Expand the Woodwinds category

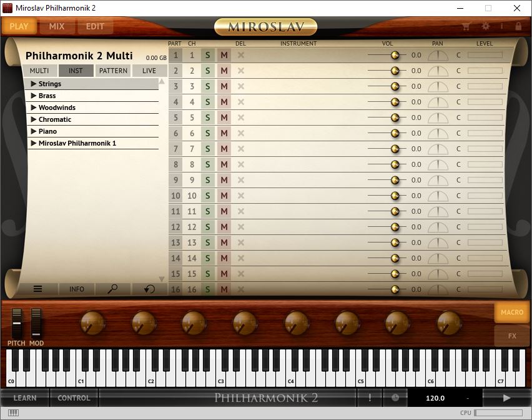(x=34, y=107)
